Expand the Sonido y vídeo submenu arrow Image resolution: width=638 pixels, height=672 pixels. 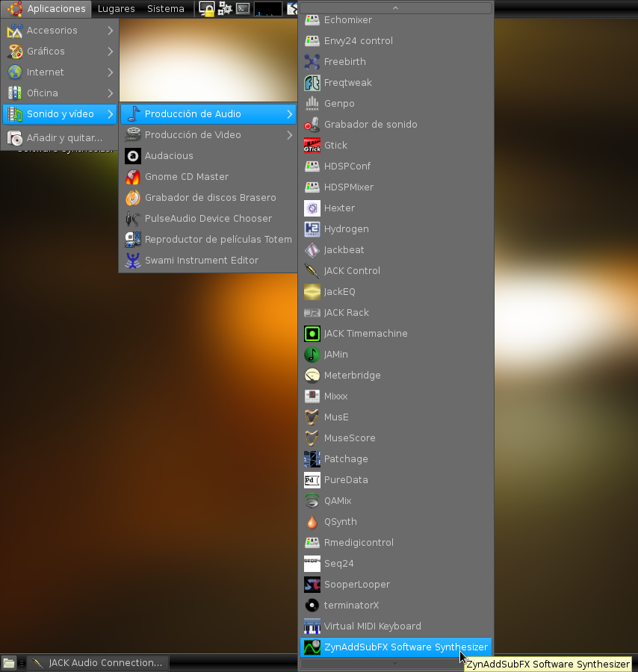point(111,114)
